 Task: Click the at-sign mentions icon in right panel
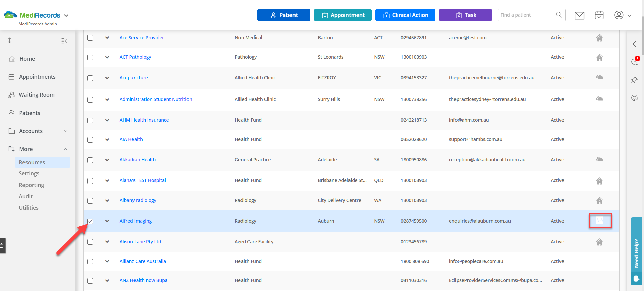point(634,98)
